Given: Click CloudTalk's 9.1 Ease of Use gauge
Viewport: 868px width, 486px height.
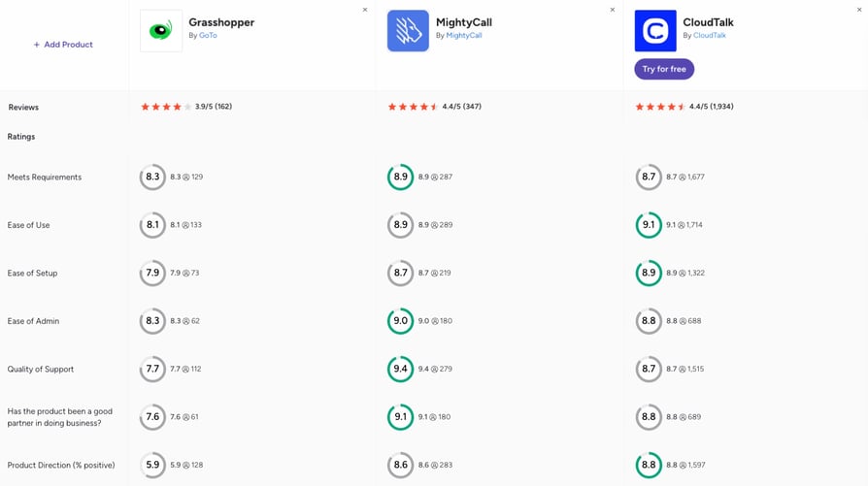Looking at the screenshot, I should [649, 225].
